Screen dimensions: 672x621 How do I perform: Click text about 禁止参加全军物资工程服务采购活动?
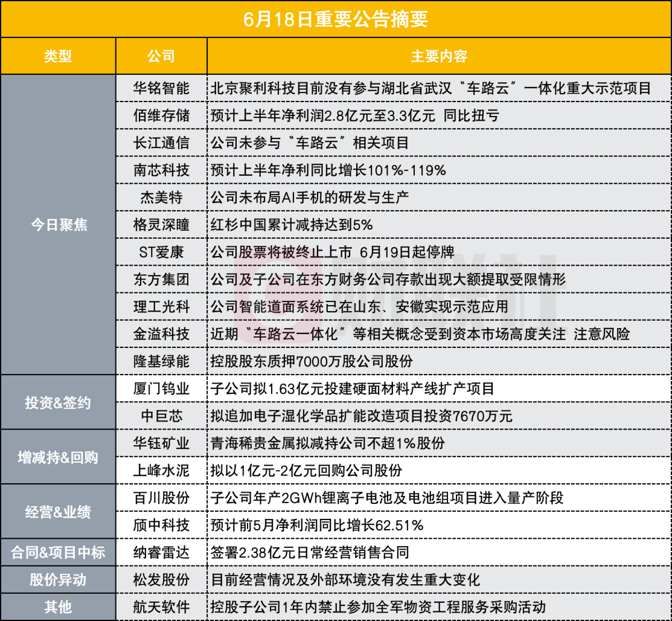[x=378, y=607]
